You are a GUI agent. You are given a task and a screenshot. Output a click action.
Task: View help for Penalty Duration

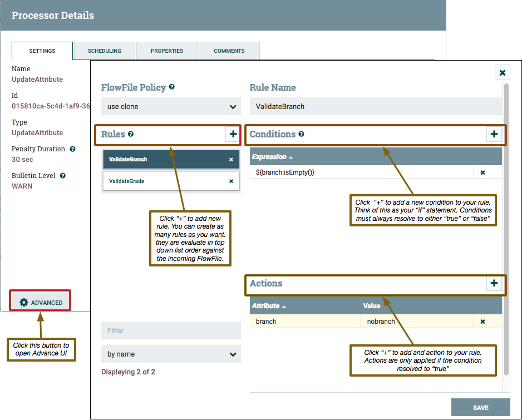(x=72, y=149)
